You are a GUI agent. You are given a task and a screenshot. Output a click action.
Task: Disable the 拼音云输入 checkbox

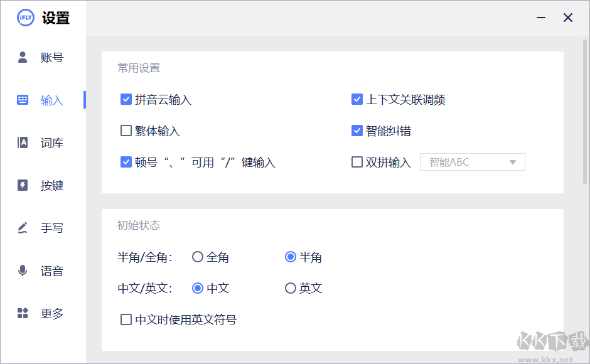[x=126, y=99]
